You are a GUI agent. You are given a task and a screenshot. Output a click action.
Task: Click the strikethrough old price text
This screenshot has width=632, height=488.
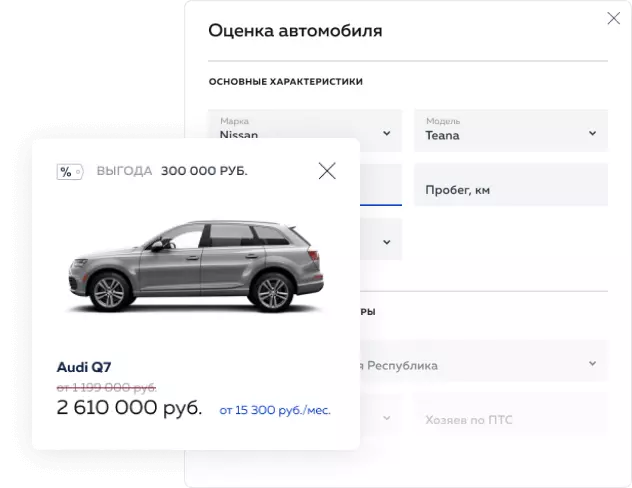point(106,388)
